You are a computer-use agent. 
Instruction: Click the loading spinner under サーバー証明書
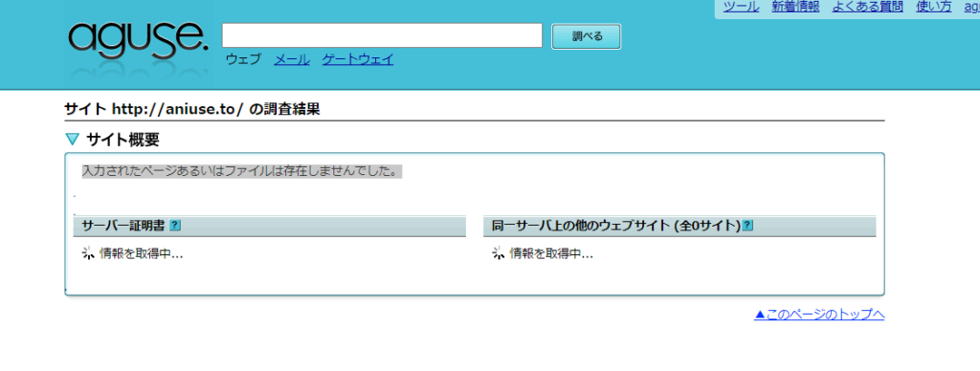(87, 253)
